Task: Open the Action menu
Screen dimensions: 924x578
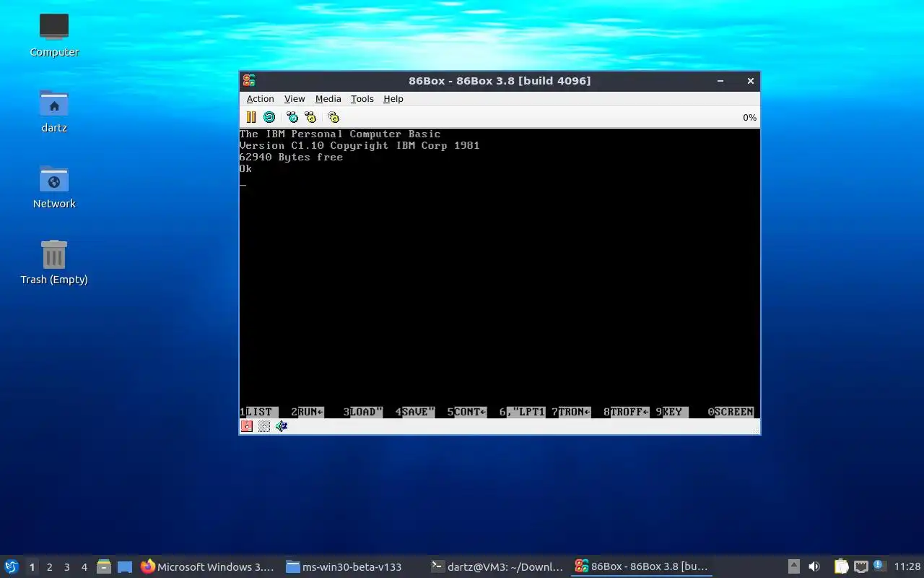Action: click(x=260, y=99)
